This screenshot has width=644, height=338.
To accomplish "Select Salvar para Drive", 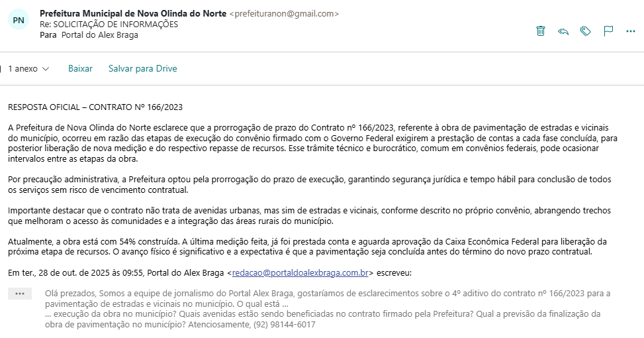I will 142,69.
